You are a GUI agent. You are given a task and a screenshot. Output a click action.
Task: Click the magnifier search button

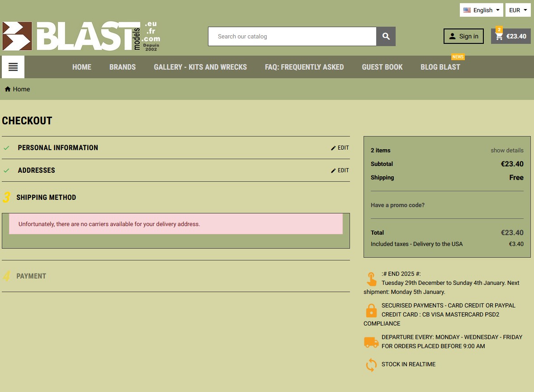pos(386,37)
